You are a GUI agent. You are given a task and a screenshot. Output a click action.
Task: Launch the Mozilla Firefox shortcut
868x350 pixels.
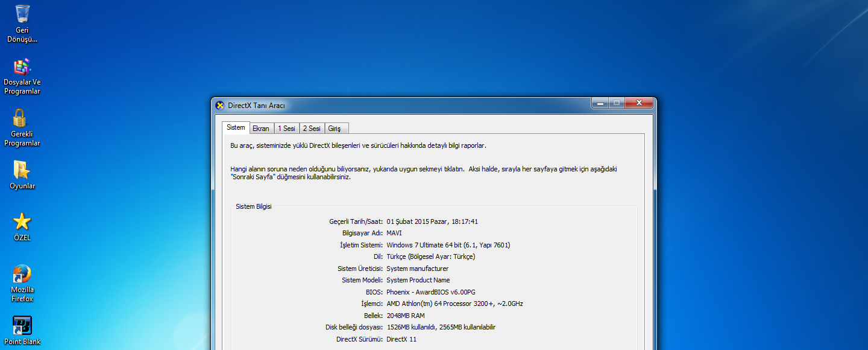tap(22, 274)
